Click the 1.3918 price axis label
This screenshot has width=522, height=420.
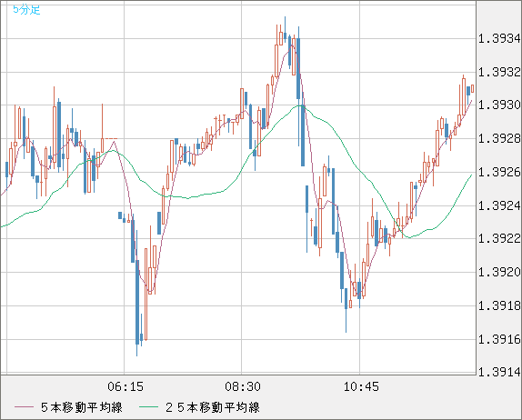click(x=499, y=305)
